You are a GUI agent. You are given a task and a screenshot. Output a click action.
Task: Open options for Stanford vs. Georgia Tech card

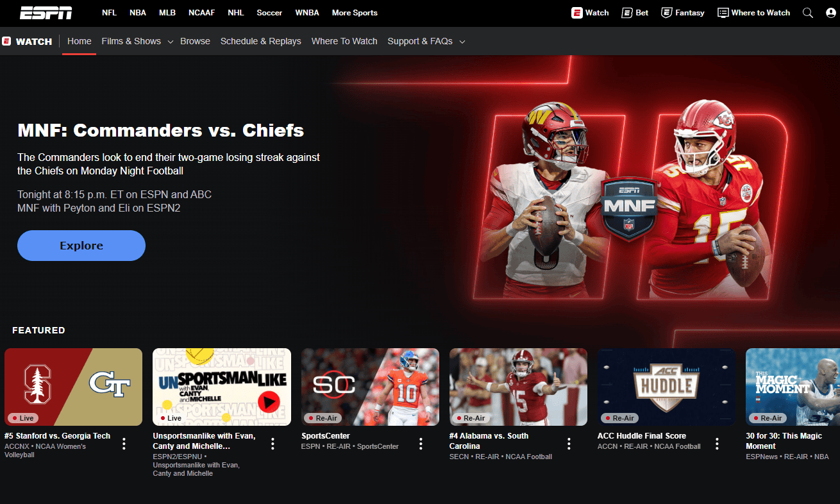click(124, 444)
